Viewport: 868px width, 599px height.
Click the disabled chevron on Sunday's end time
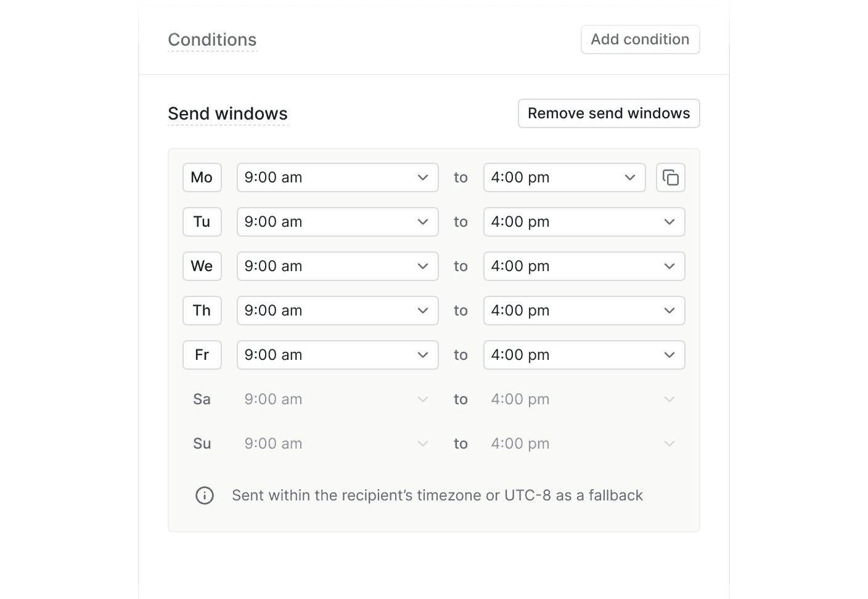coord(669,443)
